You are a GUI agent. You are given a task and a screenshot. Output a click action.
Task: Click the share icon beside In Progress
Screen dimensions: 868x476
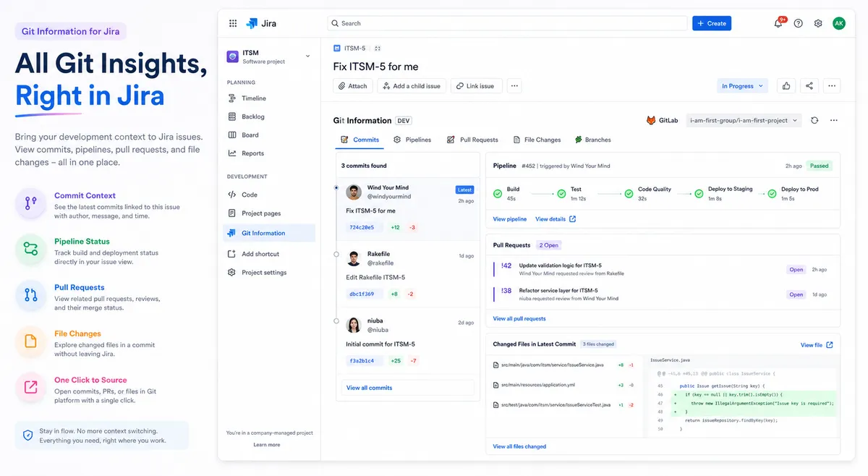[x=809, y=85]
